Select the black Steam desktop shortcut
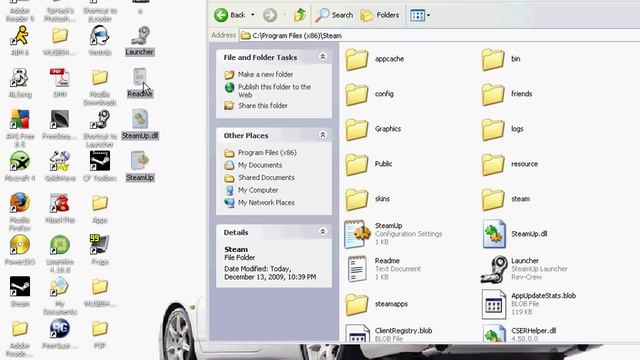 click(x=20, y=292)
